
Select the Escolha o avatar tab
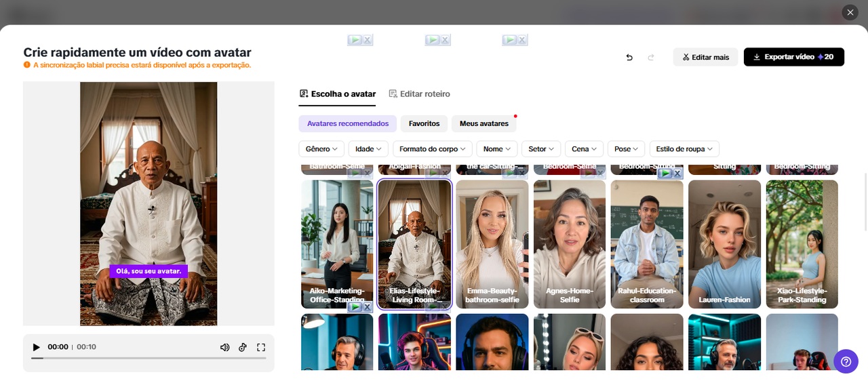click(337, 94)
